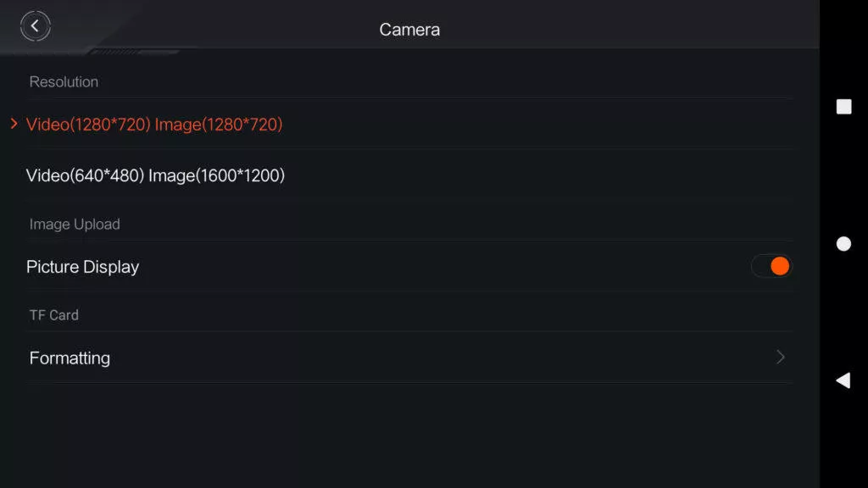Select Video(1280*720) Image(1280*720) resolution
868x488 pixels.
pyautogui.click(x=409, y=125)
